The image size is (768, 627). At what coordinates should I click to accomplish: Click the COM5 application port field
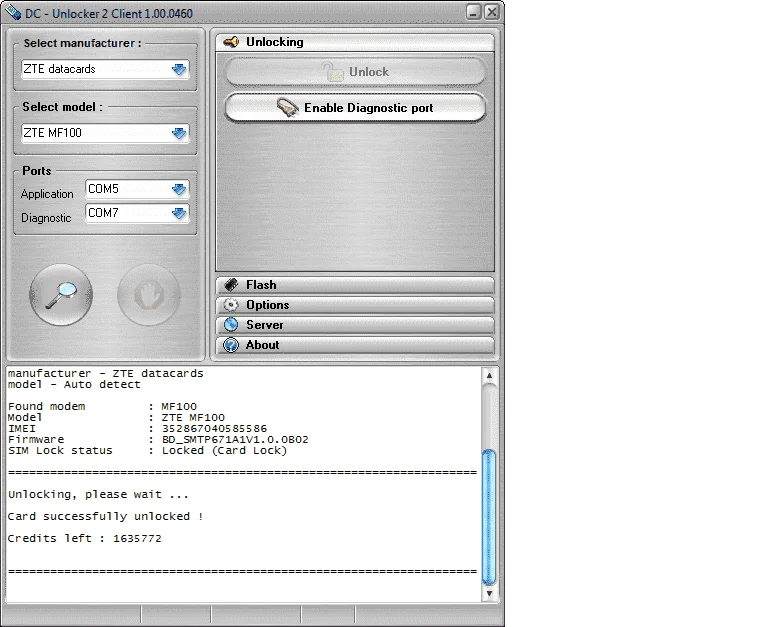(x=137, y=189)
